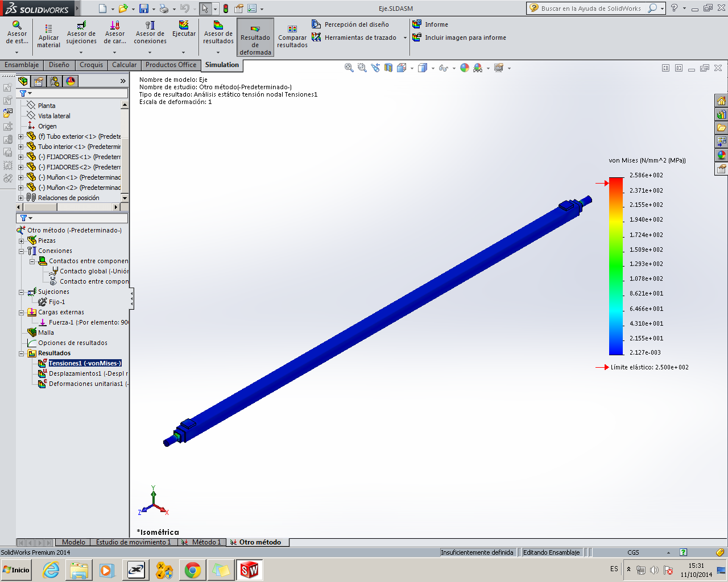Open the PropertyManager tab
The image size is (728, 582).
(39, 81)
